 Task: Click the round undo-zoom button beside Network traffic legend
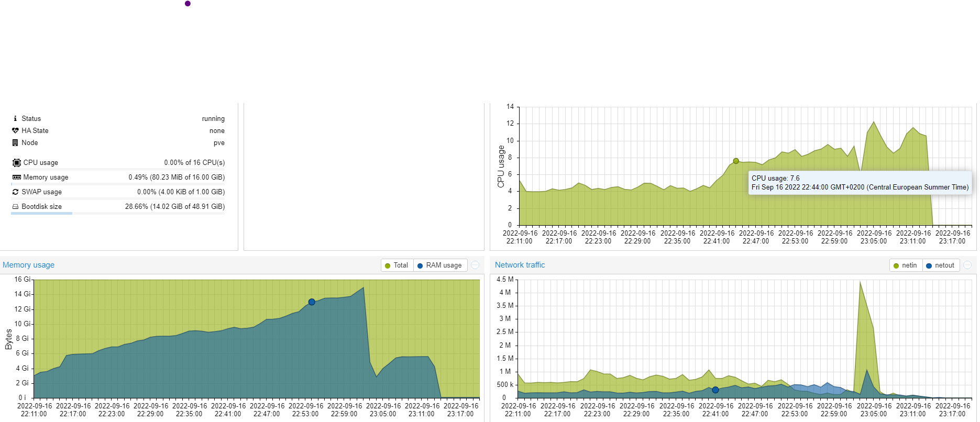click(967, 265)
